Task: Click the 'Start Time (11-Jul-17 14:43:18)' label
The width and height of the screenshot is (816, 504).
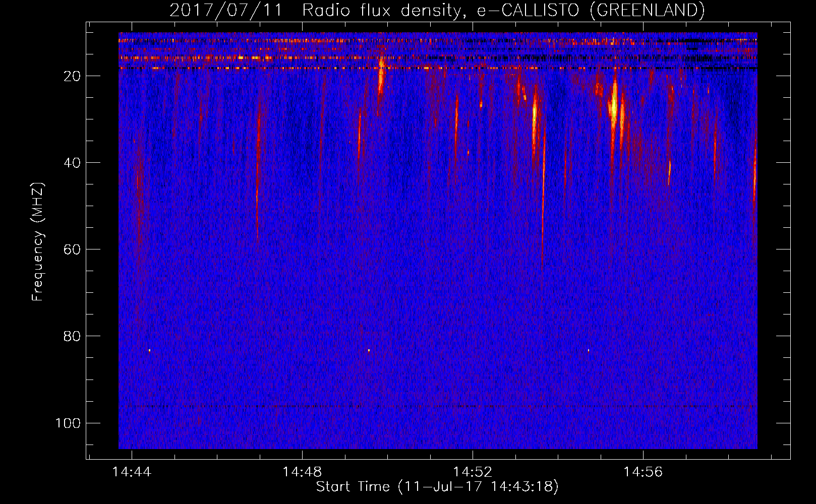Action: (x=437, y=487)
